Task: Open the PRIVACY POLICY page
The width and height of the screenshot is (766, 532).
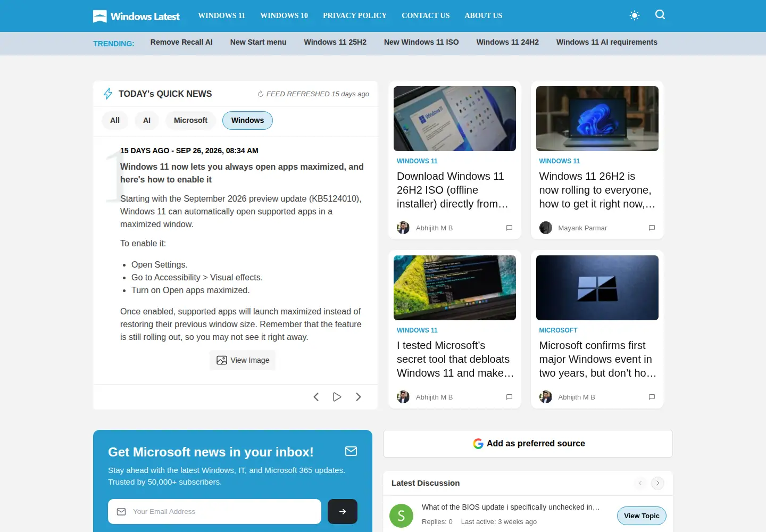Action: (355, 15)
